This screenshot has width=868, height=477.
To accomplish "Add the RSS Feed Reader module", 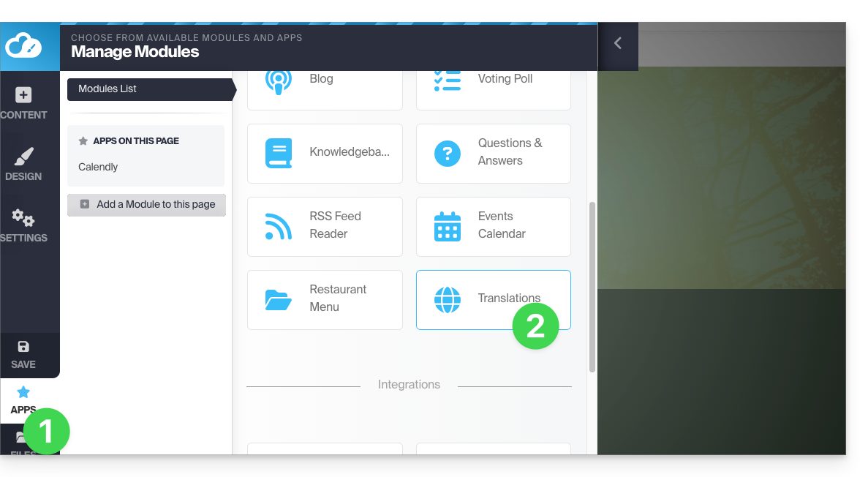I will click(325, 227).
